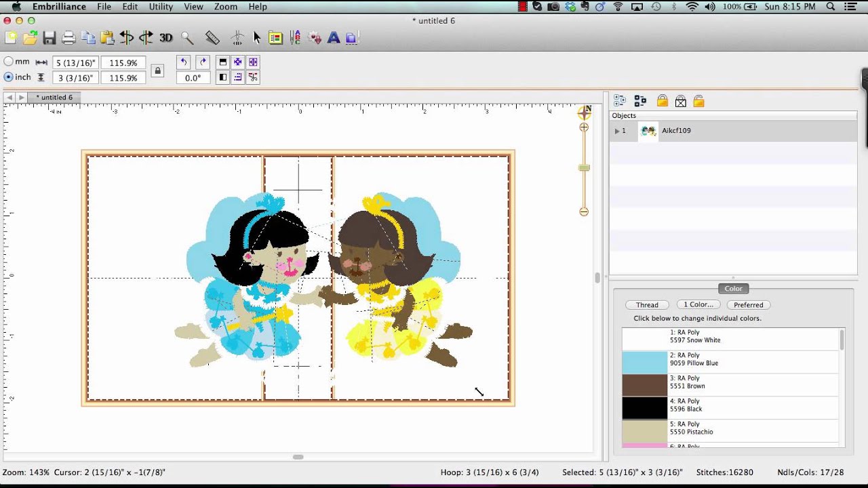Unlock the object with open padlock
The width and height of the screenshot is (868, 488).
699,101
